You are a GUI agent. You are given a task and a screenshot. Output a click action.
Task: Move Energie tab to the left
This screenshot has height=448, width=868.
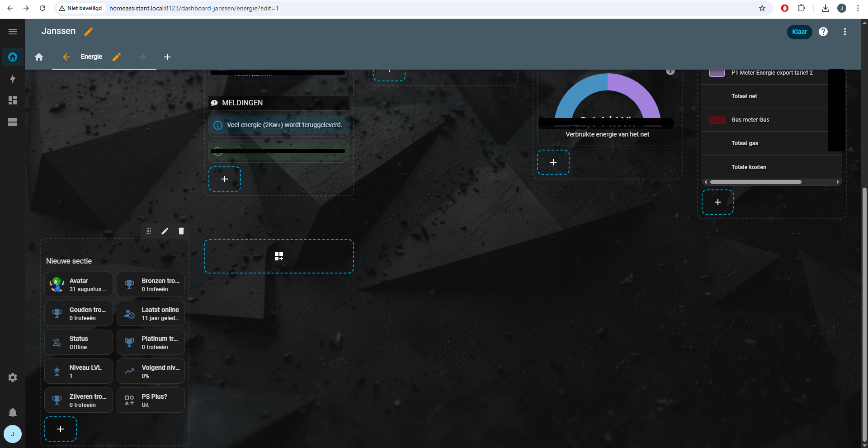click(66, 57)
